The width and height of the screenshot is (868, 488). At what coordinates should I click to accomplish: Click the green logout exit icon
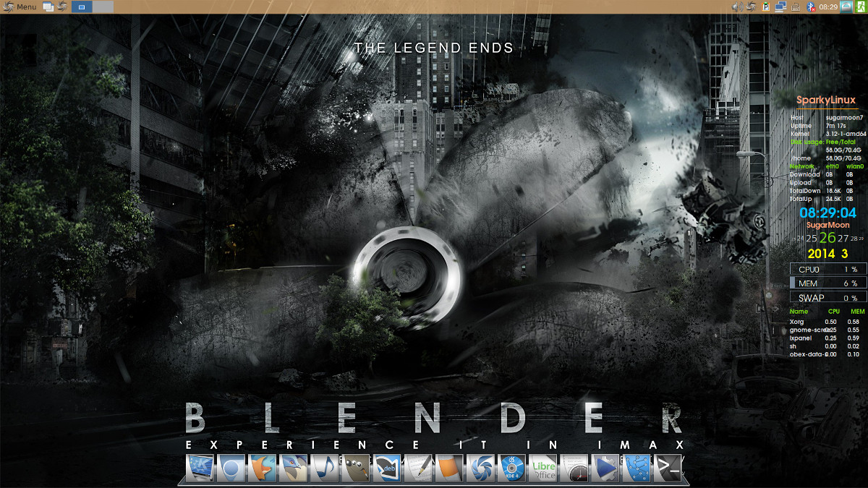(x=861, y=7)
